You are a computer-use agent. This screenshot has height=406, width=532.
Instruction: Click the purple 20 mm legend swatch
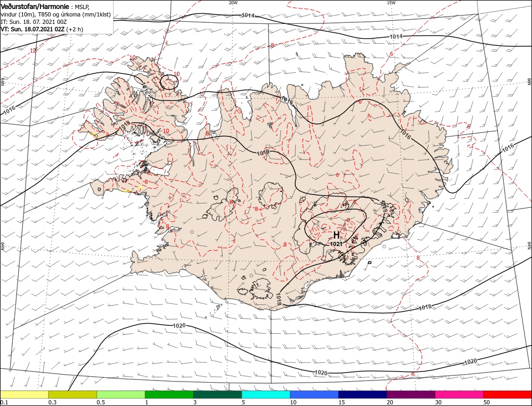click(411, 394)
